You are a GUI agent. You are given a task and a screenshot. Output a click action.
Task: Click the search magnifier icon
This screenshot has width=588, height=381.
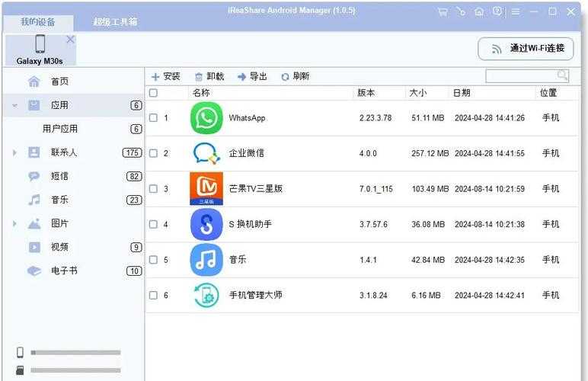[x=562, y=75]
